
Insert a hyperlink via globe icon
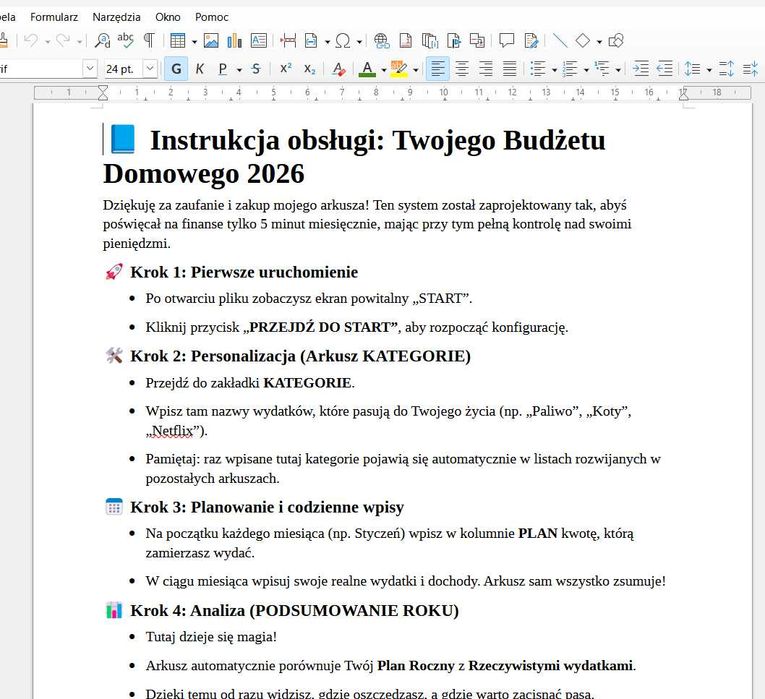click(x=382, y=41)
